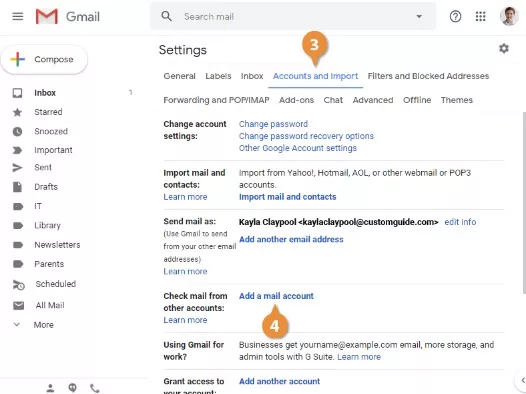Open the Google apps grid icon
526x394 pixels.
tap(480, 16)
